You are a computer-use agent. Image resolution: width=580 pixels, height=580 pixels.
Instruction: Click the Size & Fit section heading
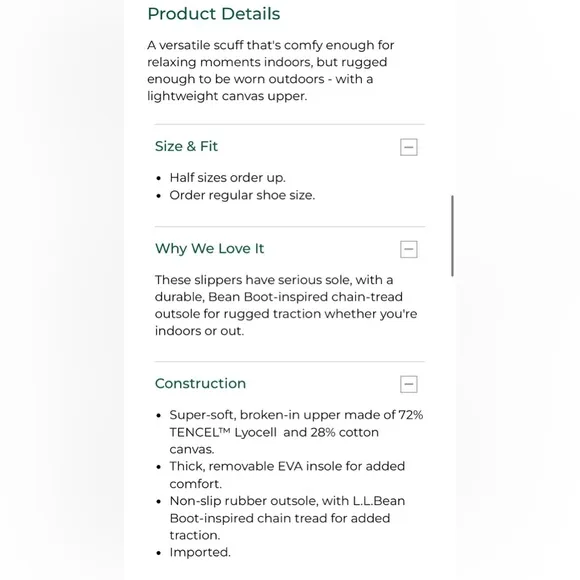pyautogui.click(x=186, y=146)
